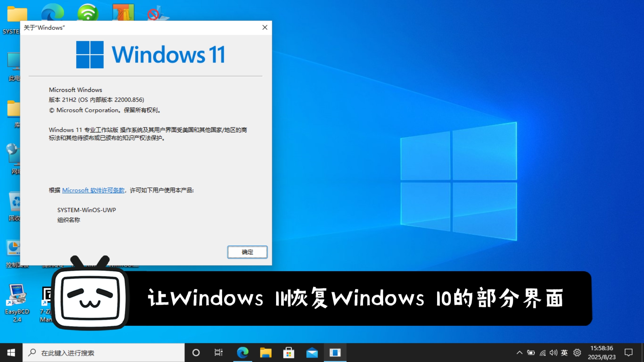Open network tray icon

(x=542, y=353)
